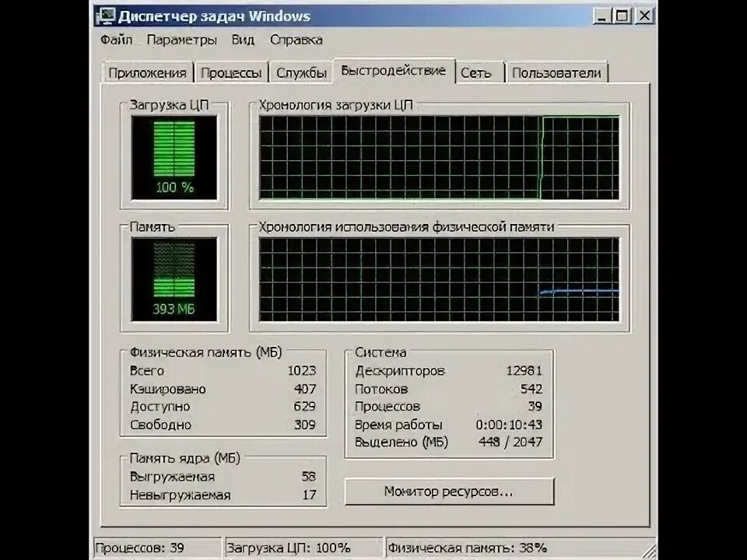Open the Справка menu

[x=296, y=40]
